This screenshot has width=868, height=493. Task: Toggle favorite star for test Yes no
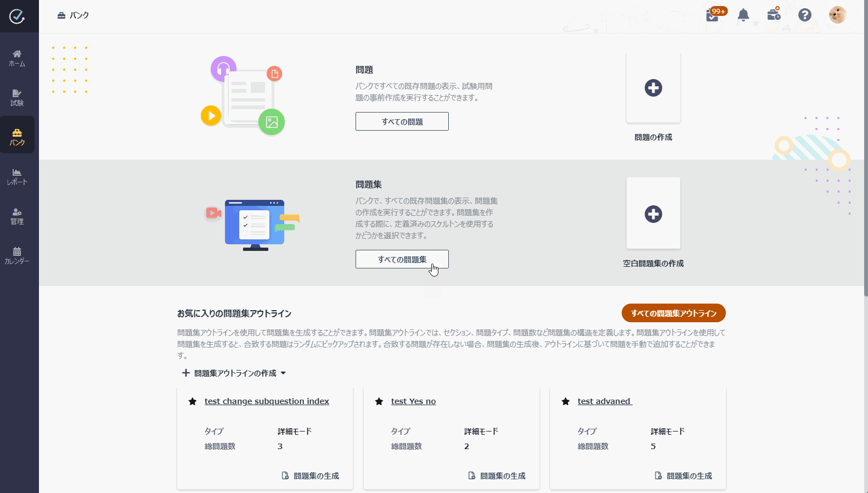(379, 402)
